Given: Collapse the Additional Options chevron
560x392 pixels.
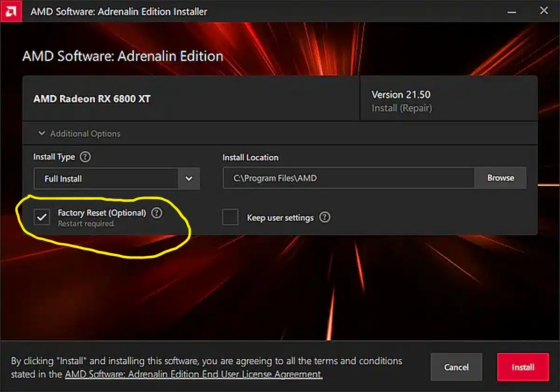Looking at the screenshot, I should pos(42,133).
